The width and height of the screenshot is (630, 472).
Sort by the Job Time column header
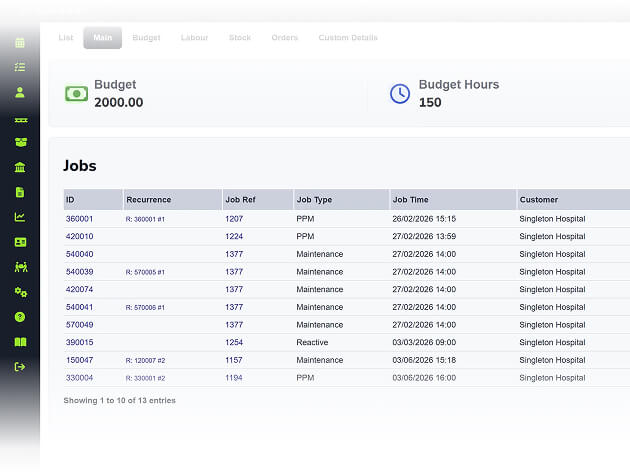453,200
